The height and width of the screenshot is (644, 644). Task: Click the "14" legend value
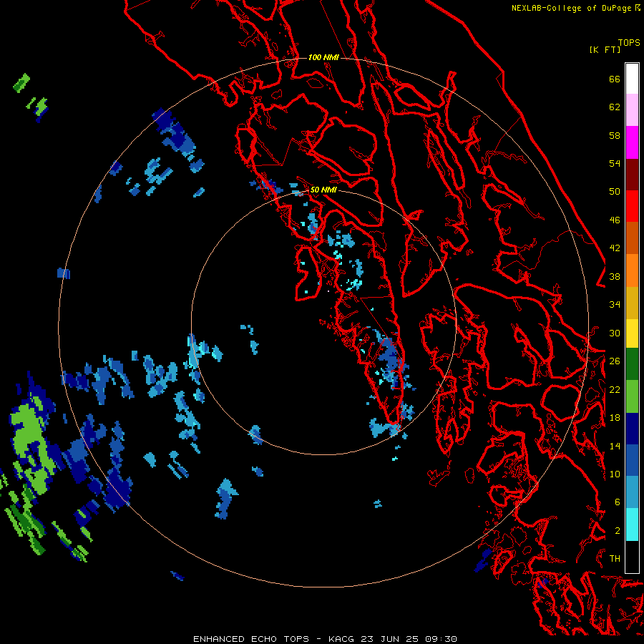[x=615, y=446]
